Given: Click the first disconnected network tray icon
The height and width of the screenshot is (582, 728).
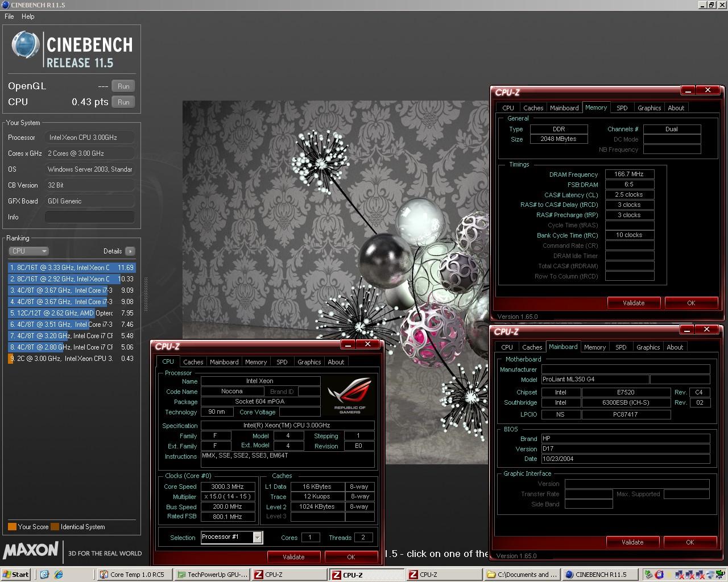Looking at the screenshot, I should point(679,575).
